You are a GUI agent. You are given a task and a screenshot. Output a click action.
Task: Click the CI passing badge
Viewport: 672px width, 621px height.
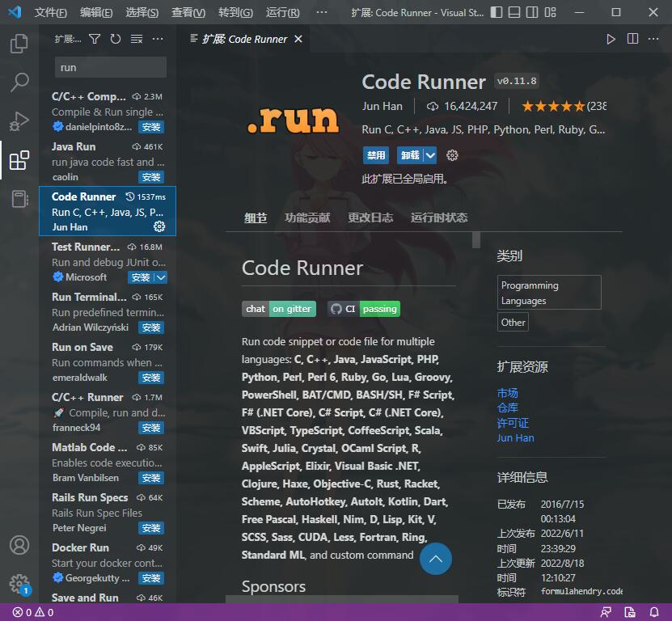364,309
